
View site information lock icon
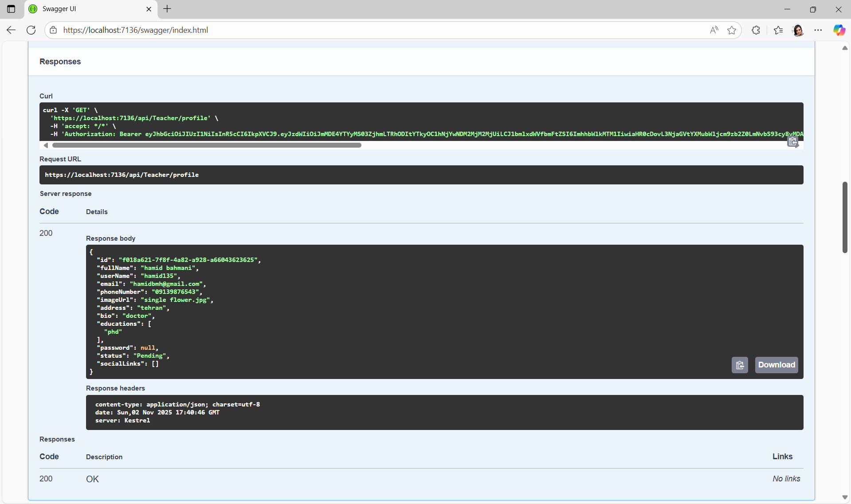[53, 30]
